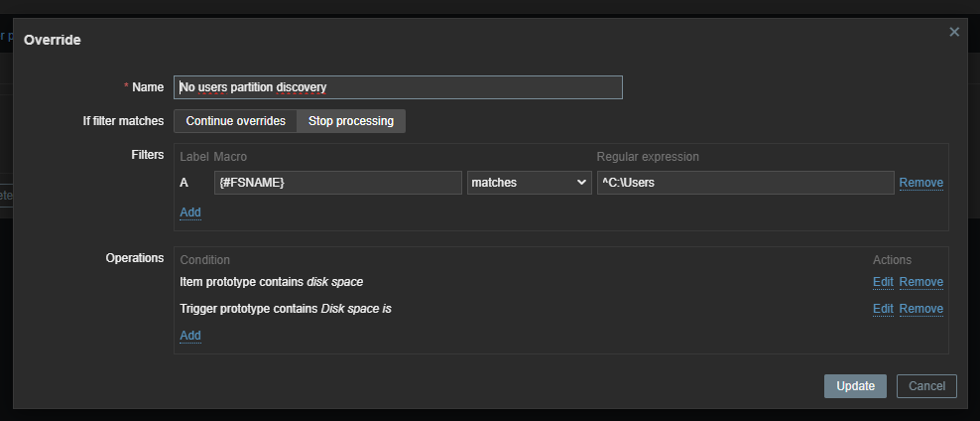Viewport: 980px width, 421px height.
Task: Add a new filter row
Action: click(x=190, y=212)
